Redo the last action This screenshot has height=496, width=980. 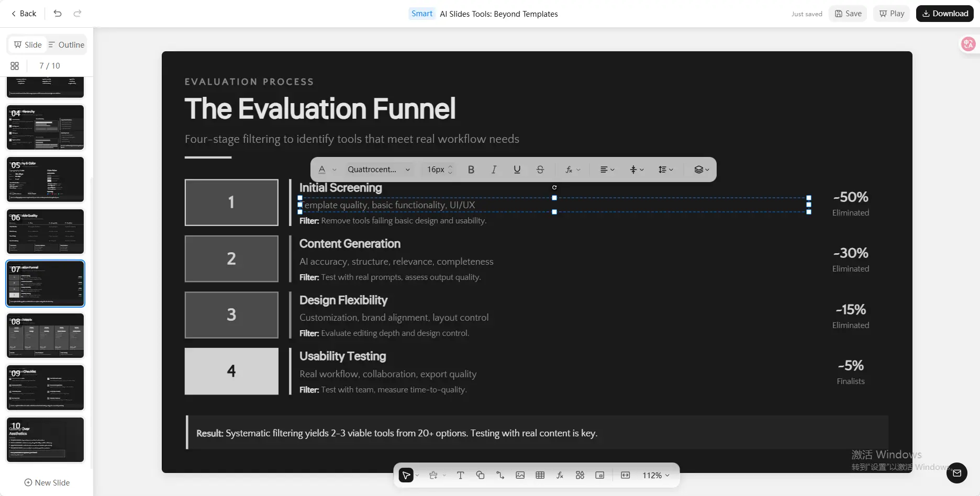77,14
